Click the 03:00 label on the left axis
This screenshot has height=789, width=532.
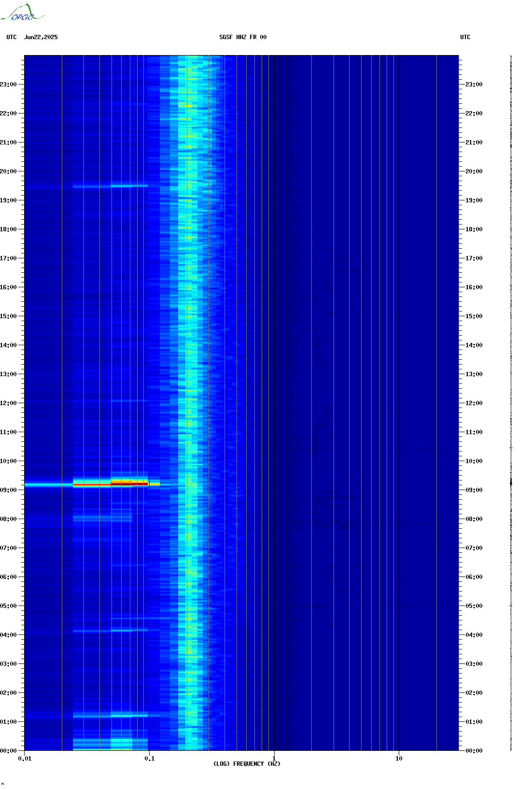point(8,664)
